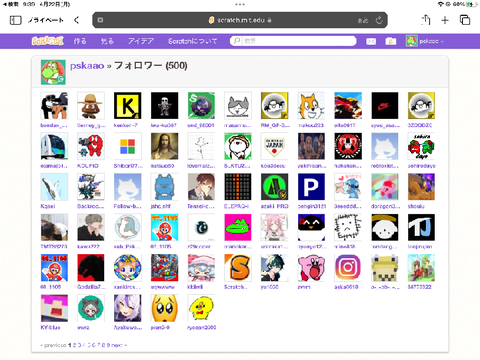This screenshot has height=360, width=480.
Task: Open the white P on blue avatar
Action: pyautogui.click(x=311, y=187)
